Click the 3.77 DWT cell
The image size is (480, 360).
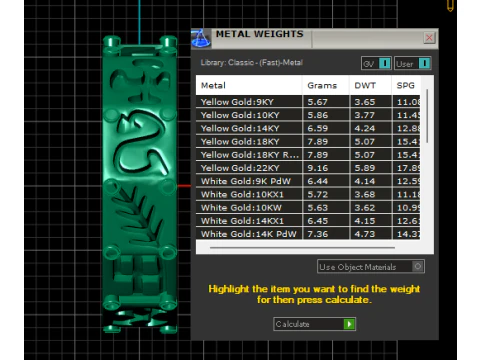[x=371, y=115]
